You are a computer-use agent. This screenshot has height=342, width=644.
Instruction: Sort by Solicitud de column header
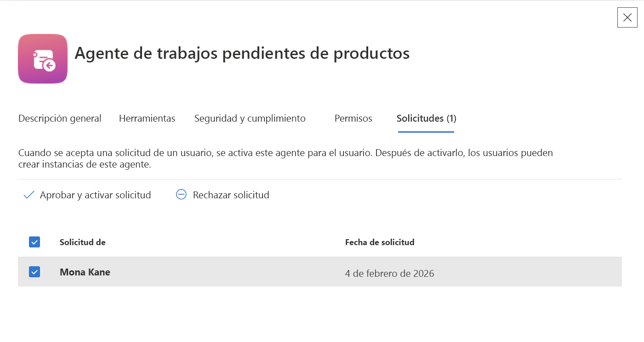pyautogui.click(x=83, y=242)
